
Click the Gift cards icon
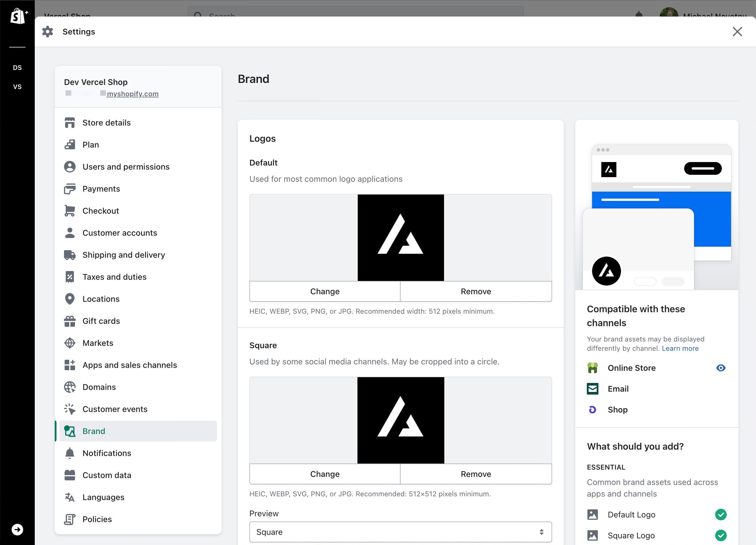pyautogui.click(x=70, y=321)
